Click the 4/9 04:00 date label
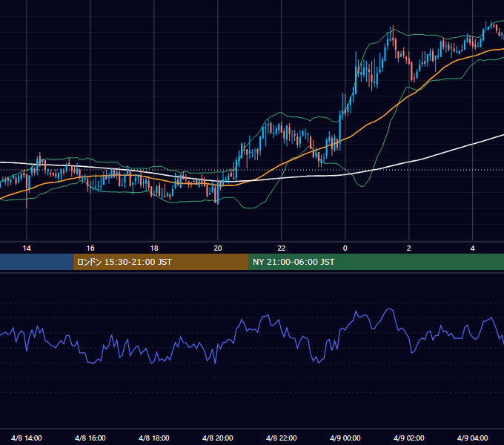 point(472,438)
